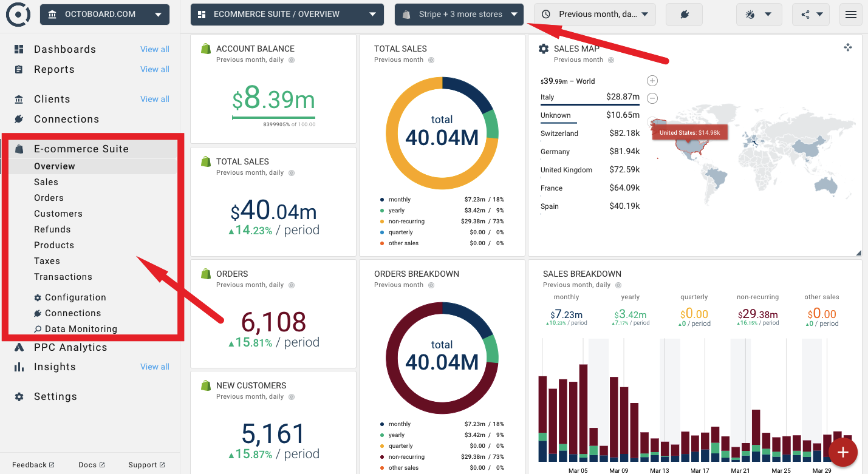Click the Sales Map move/expand icon

[848, 47]
